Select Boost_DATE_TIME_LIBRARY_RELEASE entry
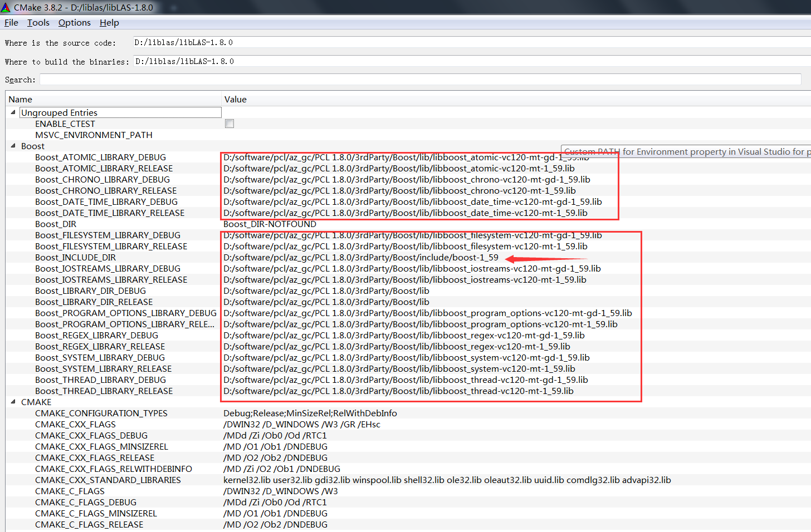 coord(110,213)
